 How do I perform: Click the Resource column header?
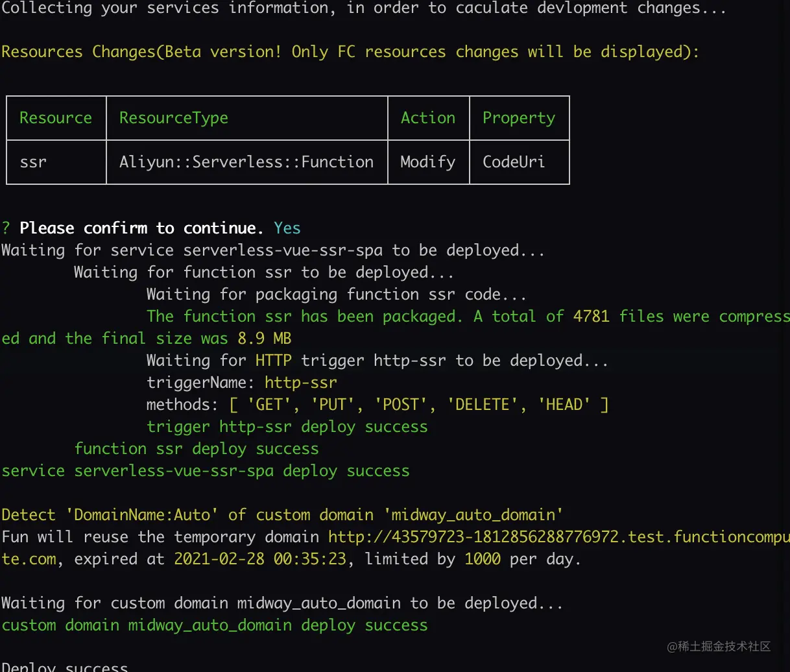click(56, 118)
